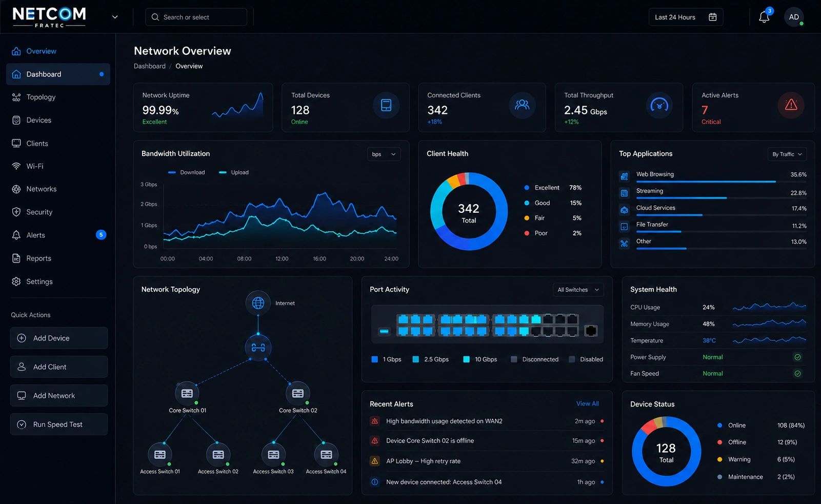Click the Other applications icon

click(x=624, y=244)
